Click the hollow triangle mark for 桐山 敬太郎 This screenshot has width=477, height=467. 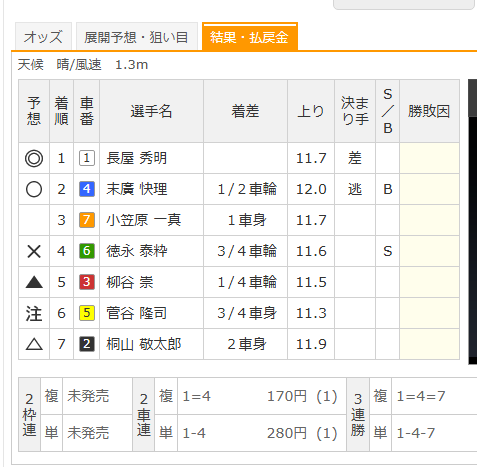point(34,344)
